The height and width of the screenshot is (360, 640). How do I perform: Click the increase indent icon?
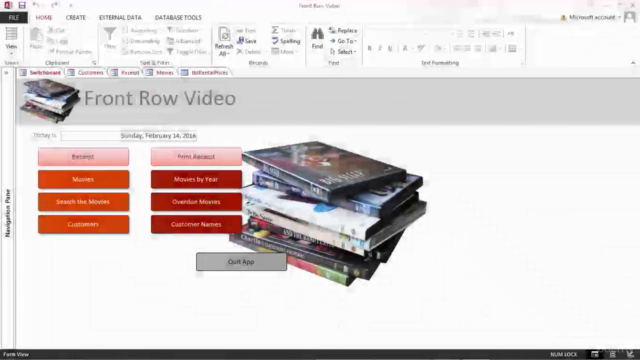497,33
